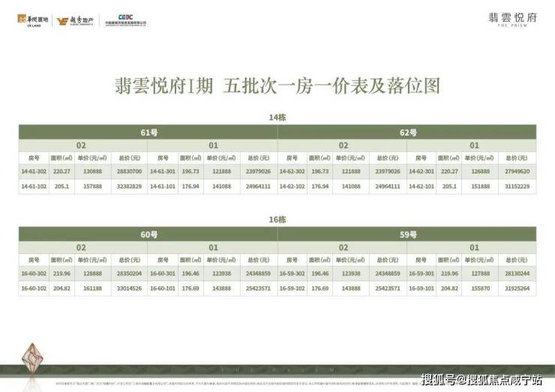The image size is (555, 392).
Task: Click area 205.1 in row 14-62-101
Action: click(x=449, y=186)
